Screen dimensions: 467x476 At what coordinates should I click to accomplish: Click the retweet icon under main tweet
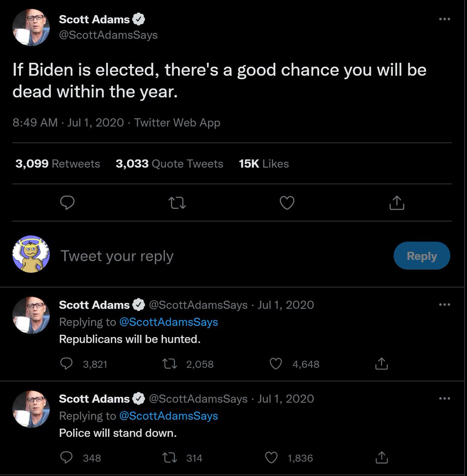(177, 203)
